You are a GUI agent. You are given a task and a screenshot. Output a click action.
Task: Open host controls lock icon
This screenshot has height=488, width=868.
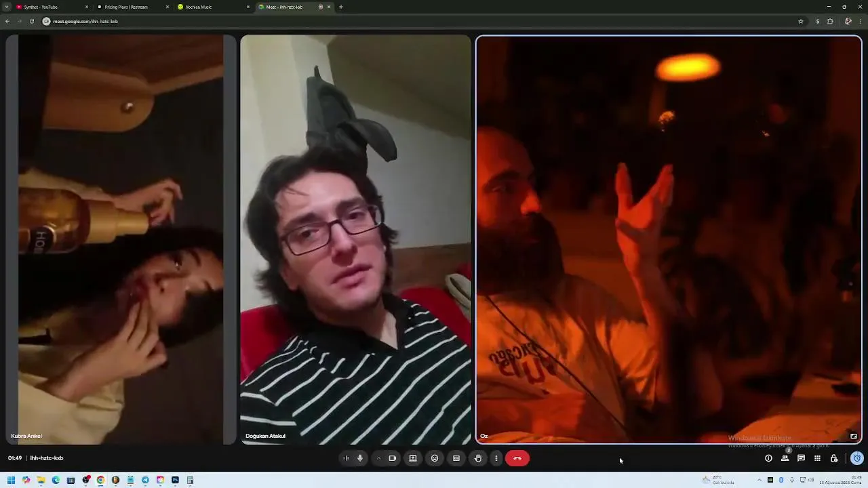point(834,458)
